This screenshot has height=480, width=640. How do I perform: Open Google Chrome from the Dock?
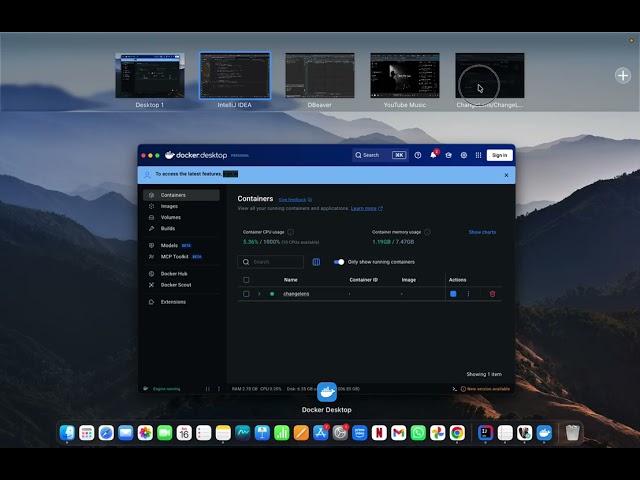457,433
